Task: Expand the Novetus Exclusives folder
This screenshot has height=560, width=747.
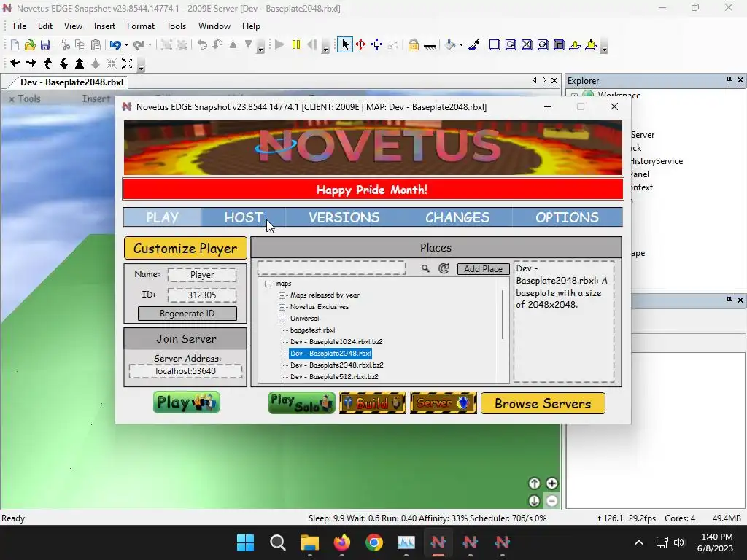Action: click(282, 307)
